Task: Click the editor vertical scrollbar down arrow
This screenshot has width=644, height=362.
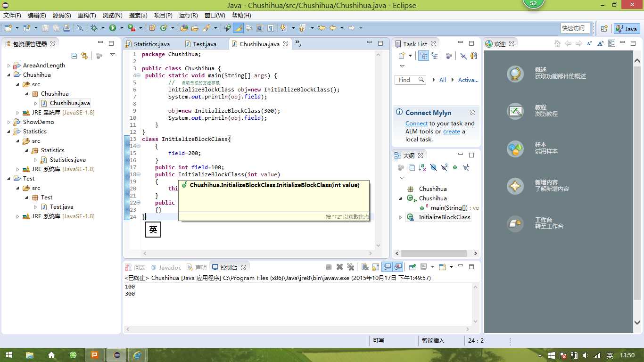Action: click(378, 246)
